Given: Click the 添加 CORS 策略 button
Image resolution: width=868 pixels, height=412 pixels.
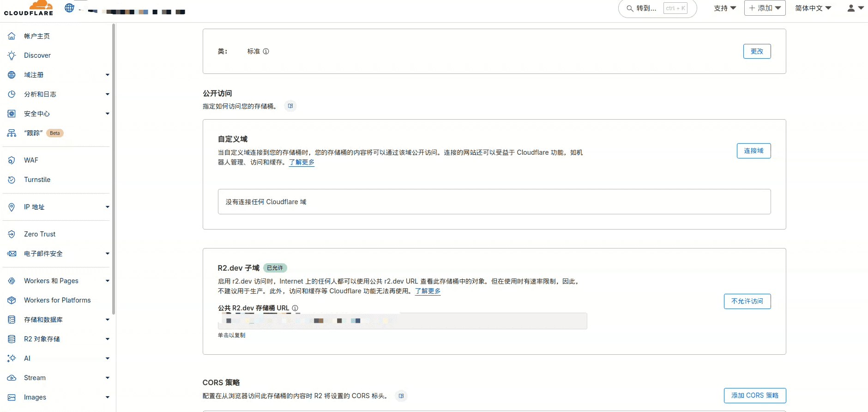Looking at the screenshot, I should [x=754, y=395].
